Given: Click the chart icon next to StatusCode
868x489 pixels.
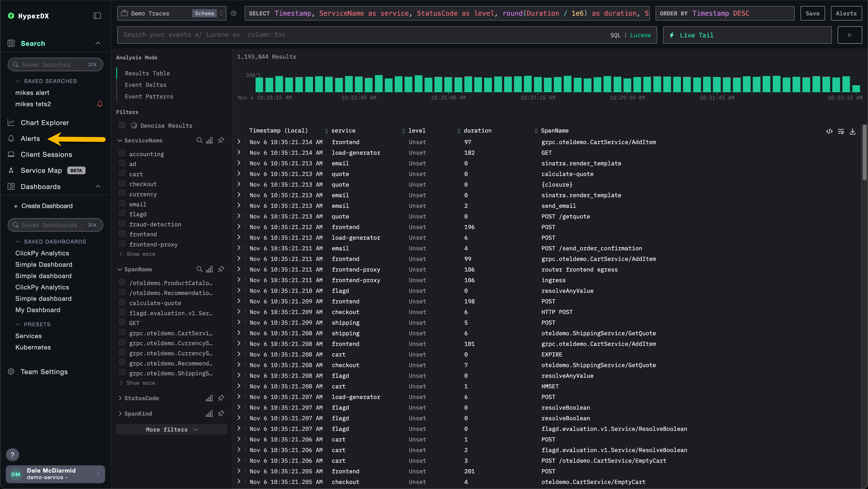Looking at the screenshot, I should tap(209, 398).
